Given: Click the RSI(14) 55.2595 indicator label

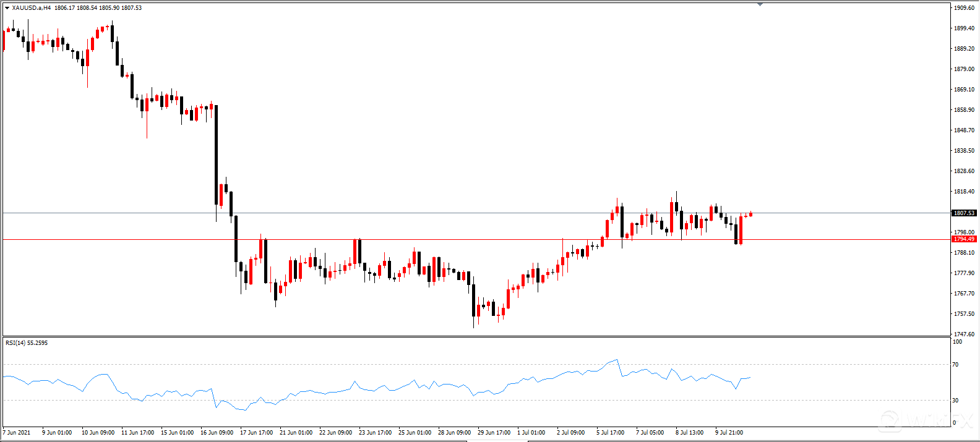Looking at the screenshot, I should [27, 342].
